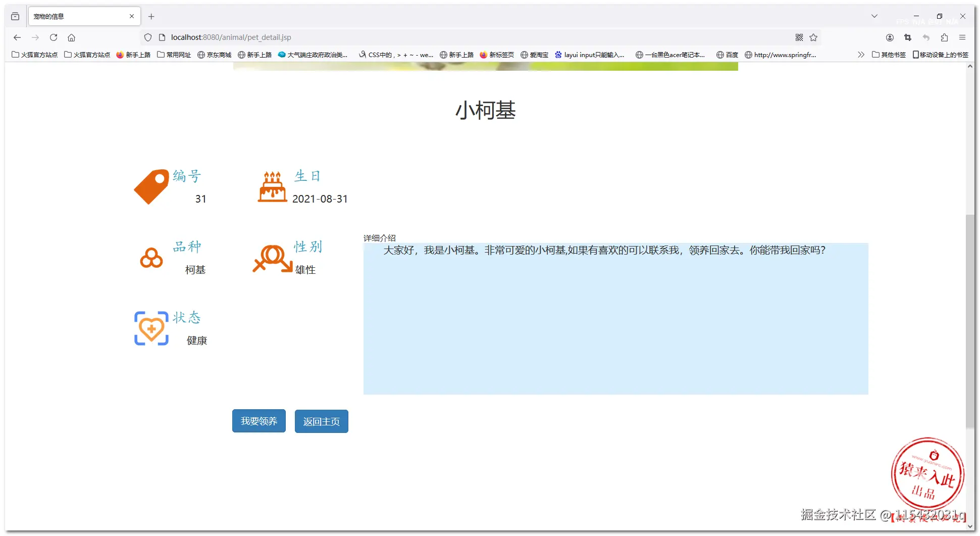This screenshot has height=536, width=980.
Task: Go forward one page
Action: click(x=35, y=37)
